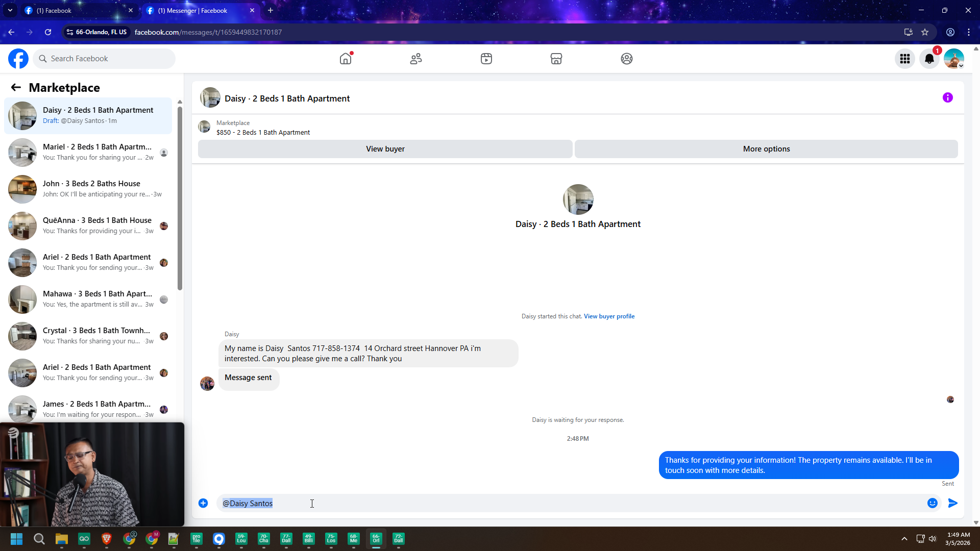Open the Facebook Home feed icon
Viewport: 980px width, 551px height.
coord(346,59)
